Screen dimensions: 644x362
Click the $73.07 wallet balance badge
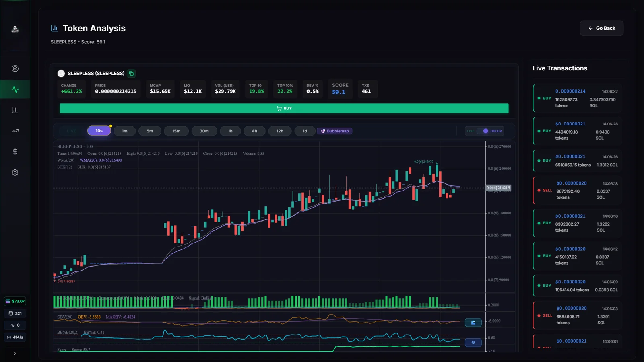tap(15, 301)
